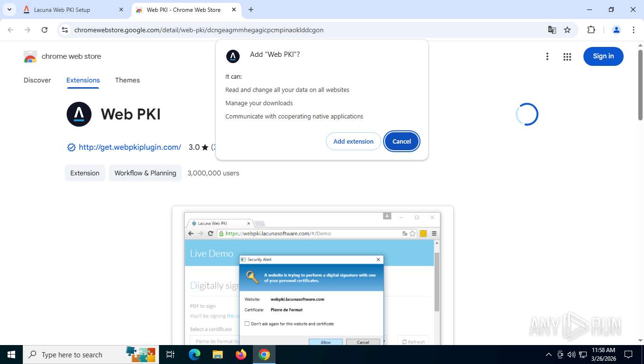Bookmark this page with star icon
The image size is (644, 364).
567,30
